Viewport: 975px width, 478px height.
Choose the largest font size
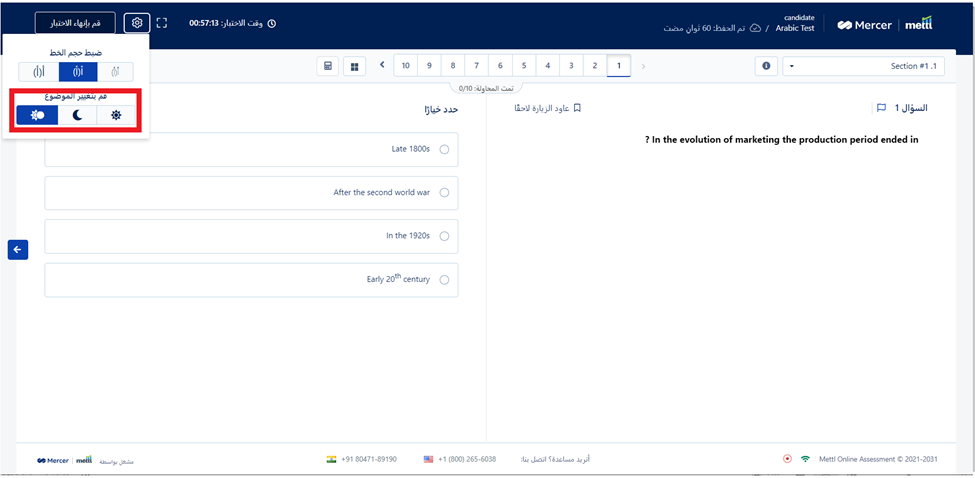click(x=39, y=72)
